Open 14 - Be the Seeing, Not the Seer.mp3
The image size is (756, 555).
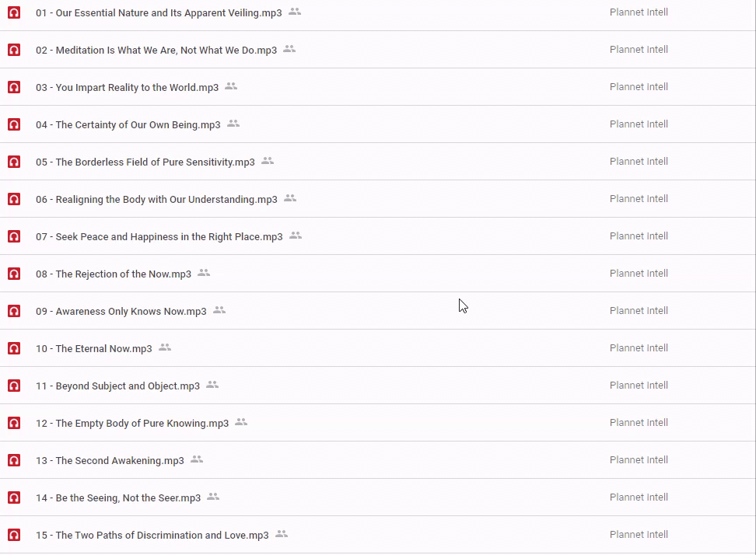(117, 497)
